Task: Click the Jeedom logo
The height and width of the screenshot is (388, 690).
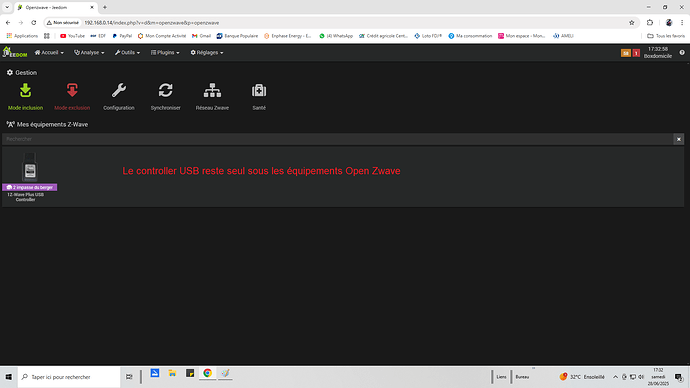Action: [x=15, y=52]
